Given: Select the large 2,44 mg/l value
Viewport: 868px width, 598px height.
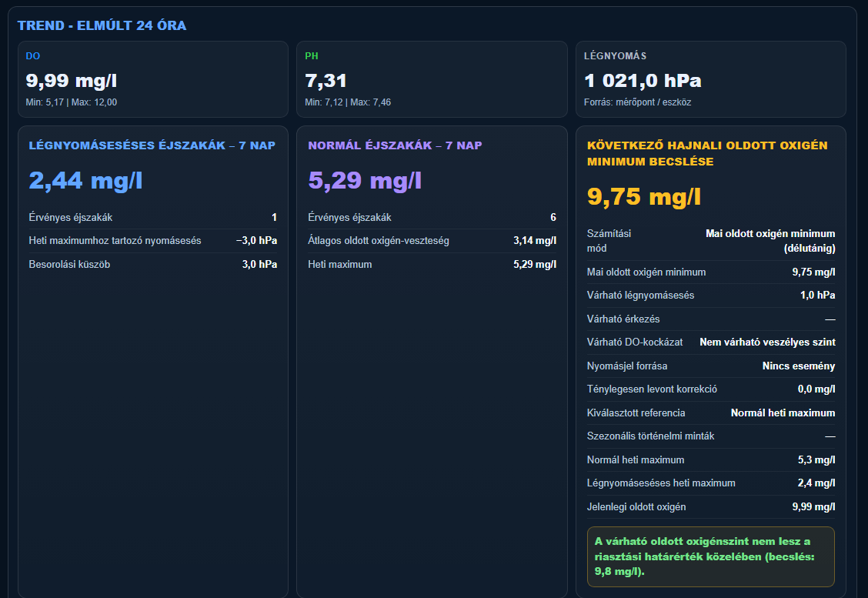Looking at the screenshot, I should (x=86, y=181).
